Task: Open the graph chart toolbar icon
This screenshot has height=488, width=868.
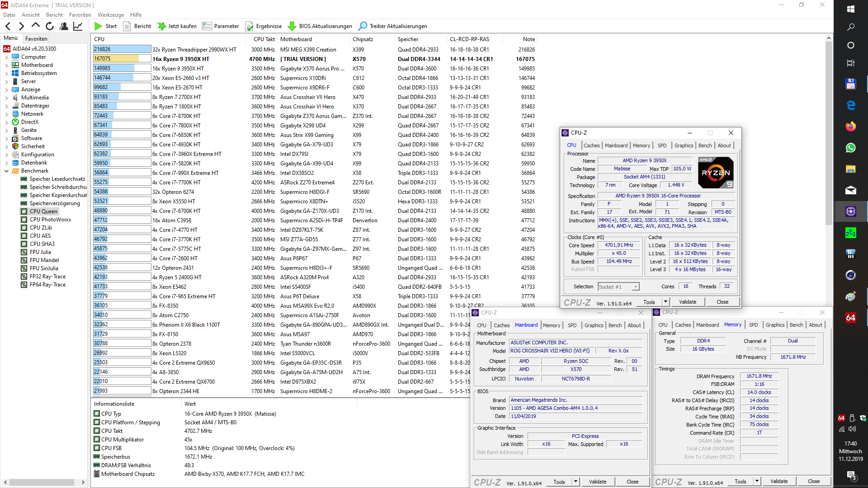Action: (78, 26)
